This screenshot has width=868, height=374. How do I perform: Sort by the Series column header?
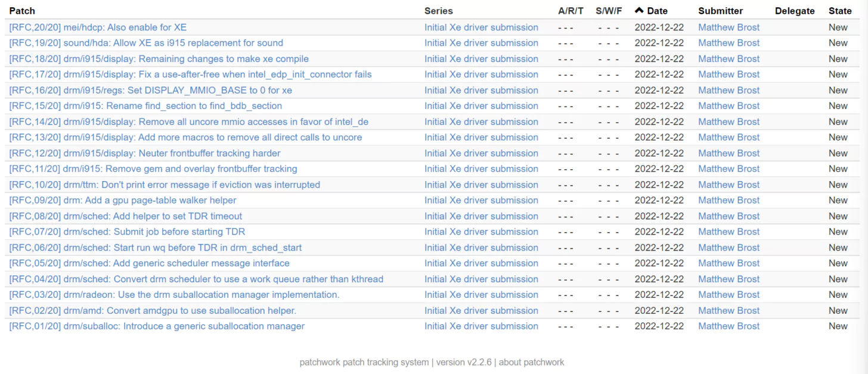pos(438,10)
